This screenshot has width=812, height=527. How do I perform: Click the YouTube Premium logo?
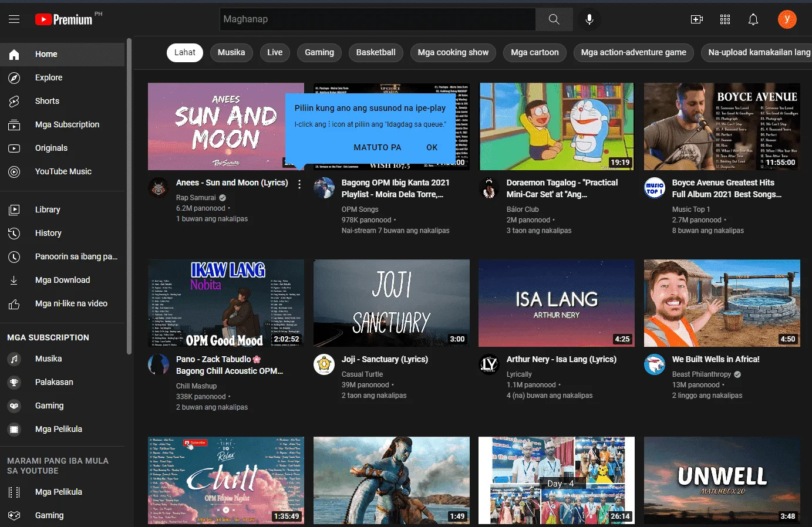point(64,19)
